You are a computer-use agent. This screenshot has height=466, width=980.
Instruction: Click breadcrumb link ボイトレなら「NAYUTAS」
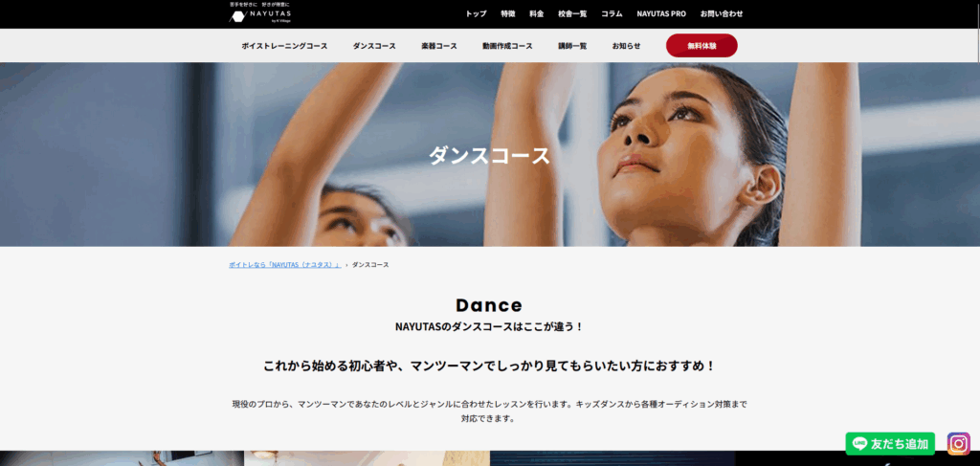tap(284, 264)
